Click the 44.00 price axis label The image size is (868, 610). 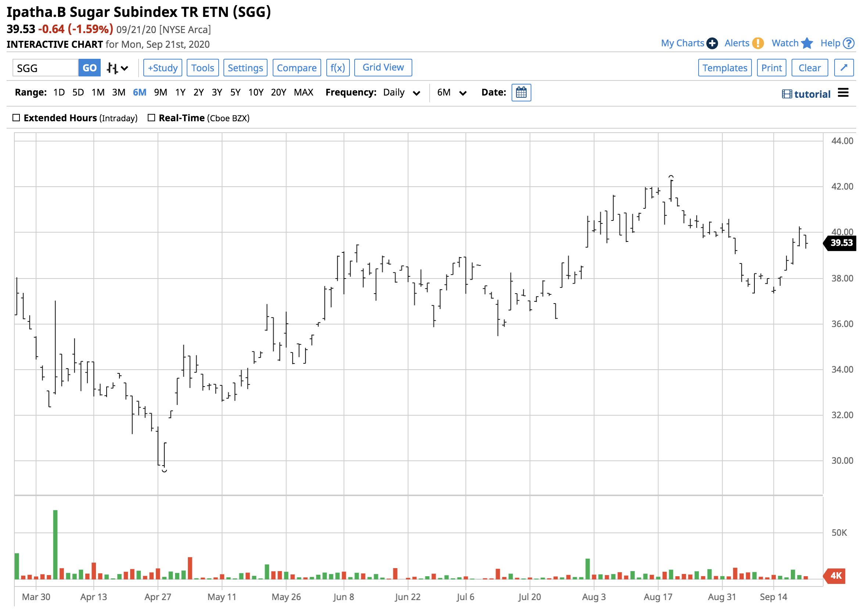(x=842, y=141)
